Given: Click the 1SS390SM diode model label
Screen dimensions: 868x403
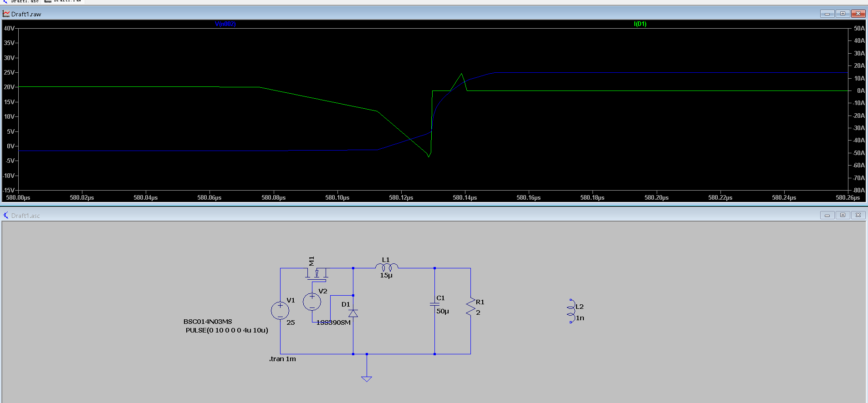Looking at the screenshot, I should (333, 322).
